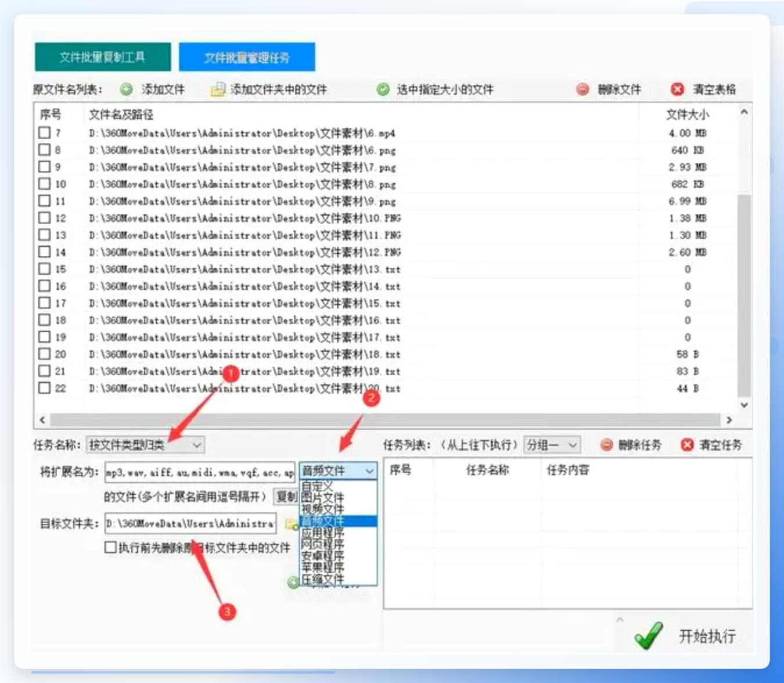784x683 pixels.
Task: Click the green 添加文件 add icon
Action: (126, 89)
